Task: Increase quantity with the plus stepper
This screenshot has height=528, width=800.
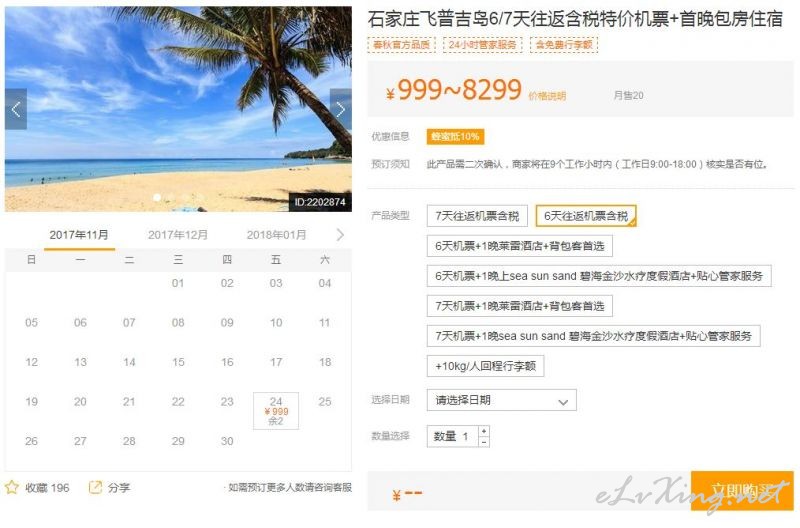Action: point(484,431)
